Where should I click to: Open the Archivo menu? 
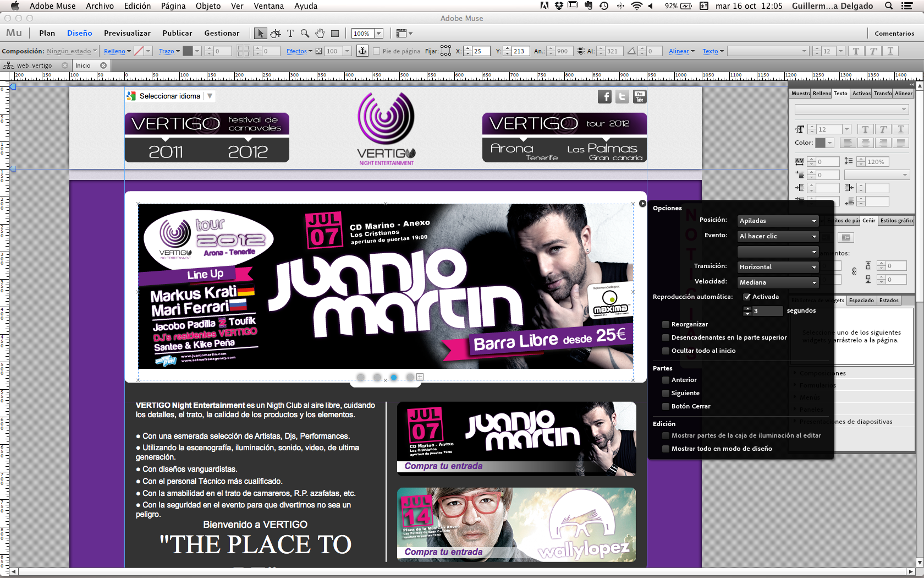pos(100,6)
